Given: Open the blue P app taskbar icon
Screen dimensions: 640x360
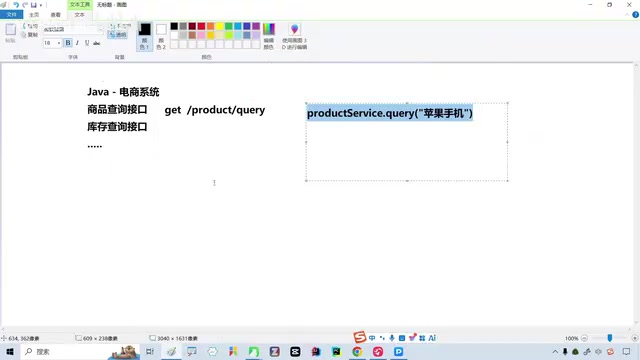Looking at the screenshot, I should click(x=398, y=351).
